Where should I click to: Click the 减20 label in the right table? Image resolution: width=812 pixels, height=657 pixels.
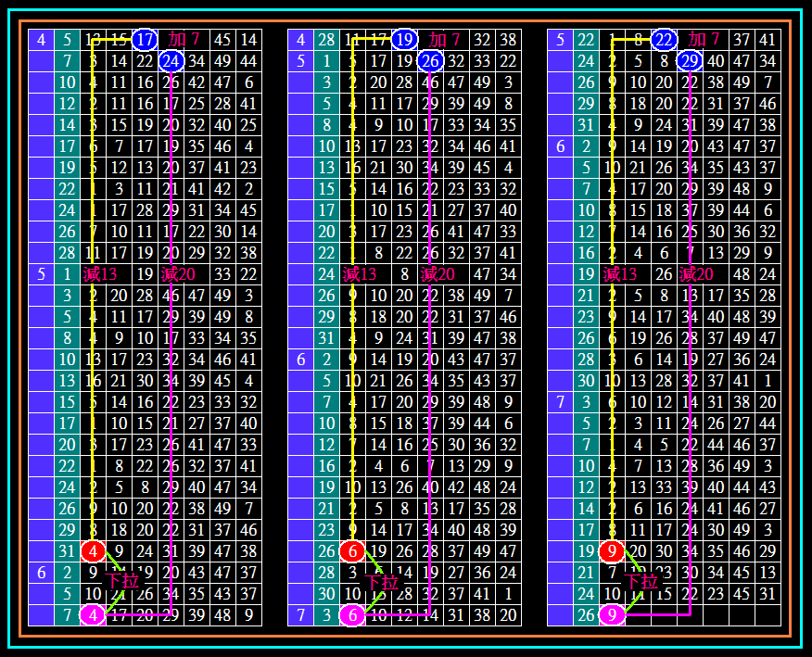coord(696,274)
